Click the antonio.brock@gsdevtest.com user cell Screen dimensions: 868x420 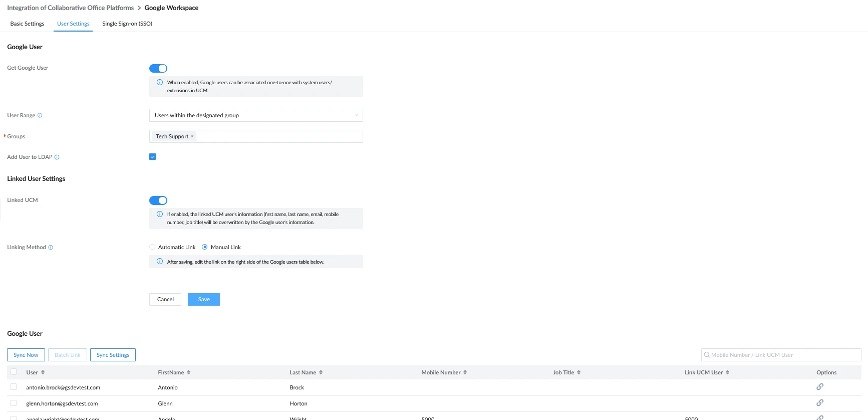[x=63, y=387]
